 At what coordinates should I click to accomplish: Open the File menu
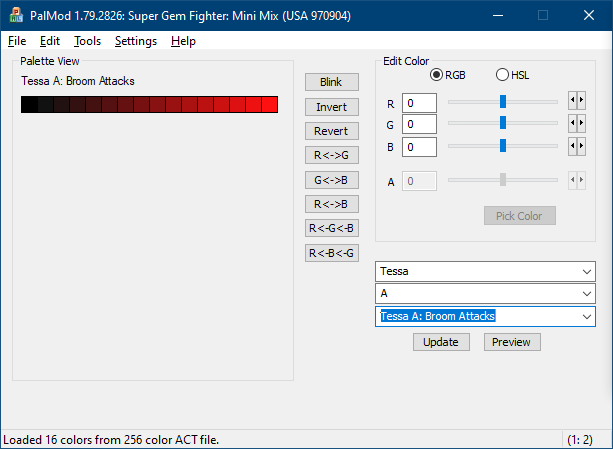click(17, 41)
